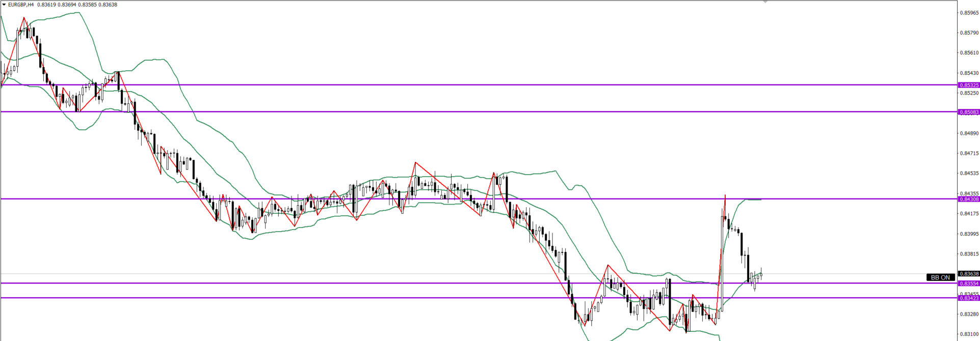The image size is (980, 341).
Task: Click the 0.84890 tick on price axis
Action: coord(969,133)
